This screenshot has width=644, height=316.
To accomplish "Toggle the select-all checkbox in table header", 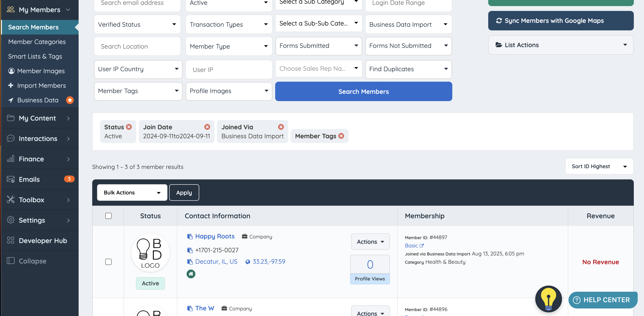I will click(108, 216).
